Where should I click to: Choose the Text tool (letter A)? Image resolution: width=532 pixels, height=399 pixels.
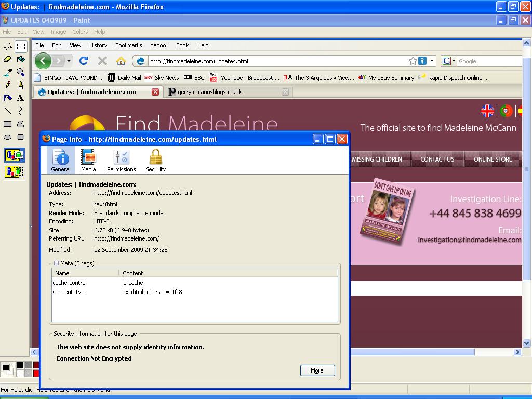(x=20, y=98)
